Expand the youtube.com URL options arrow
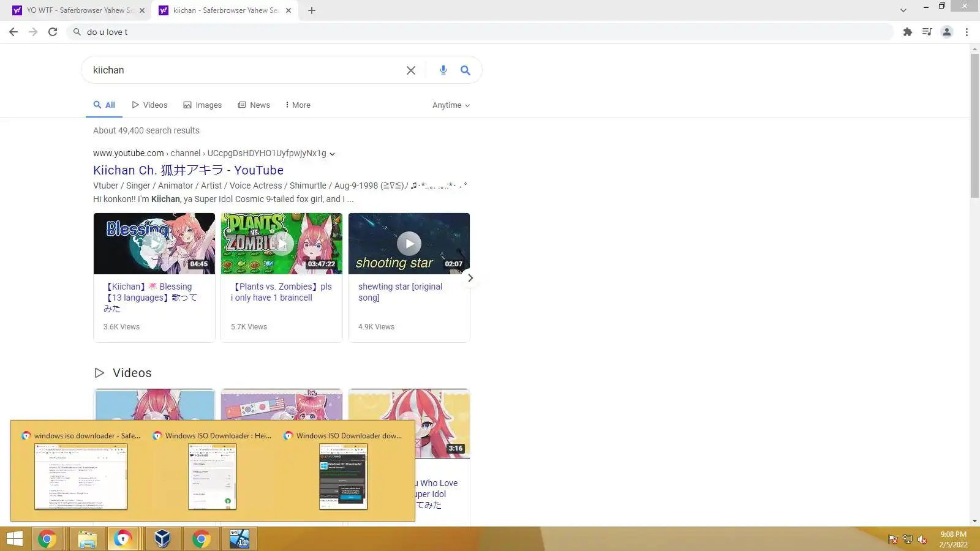The width and height of the screenshot is (980, 551). tap(332, 154)
